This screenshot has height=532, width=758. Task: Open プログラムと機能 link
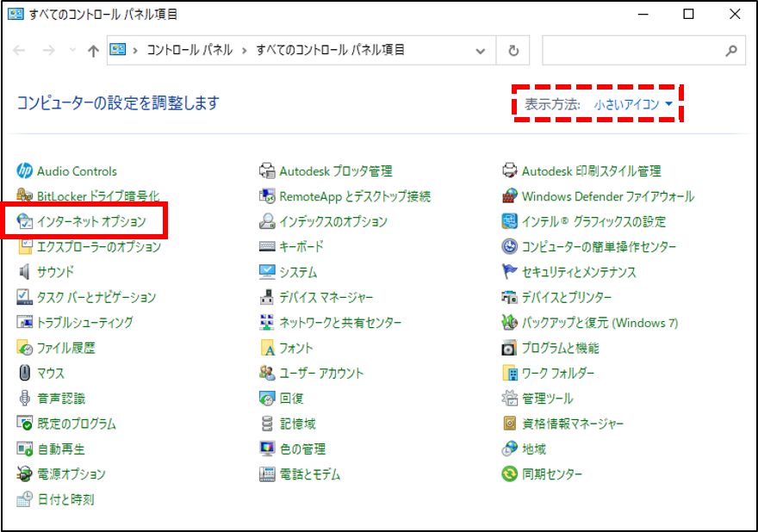(560, 348)
